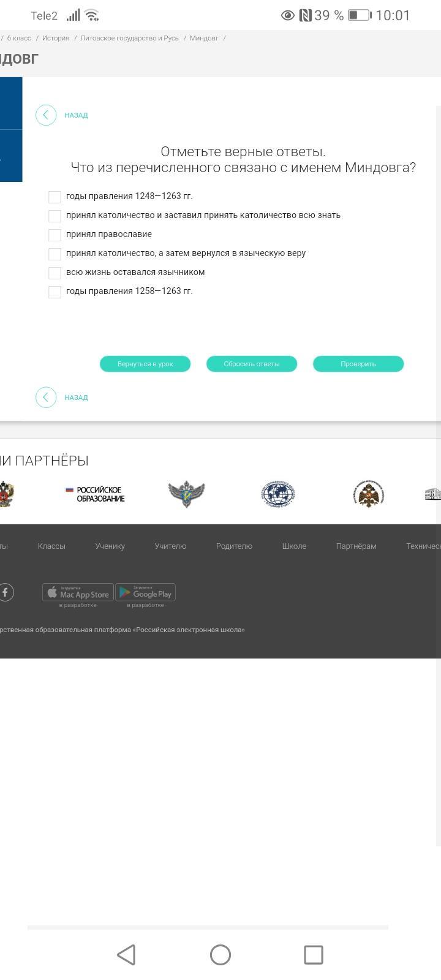This screenshot has width=441, height=980.
Task: Check 'годы правления 1258—1263 гг.' option
Action: tap(55, 292)
